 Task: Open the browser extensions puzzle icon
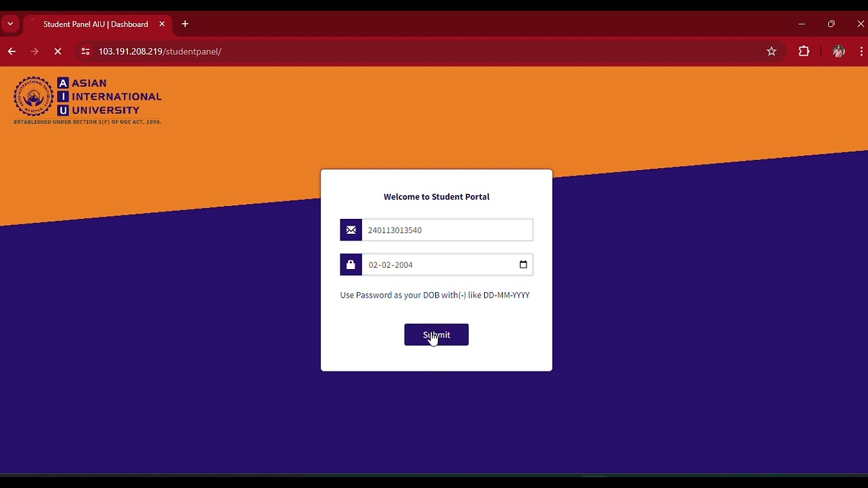tap(804, 52)
